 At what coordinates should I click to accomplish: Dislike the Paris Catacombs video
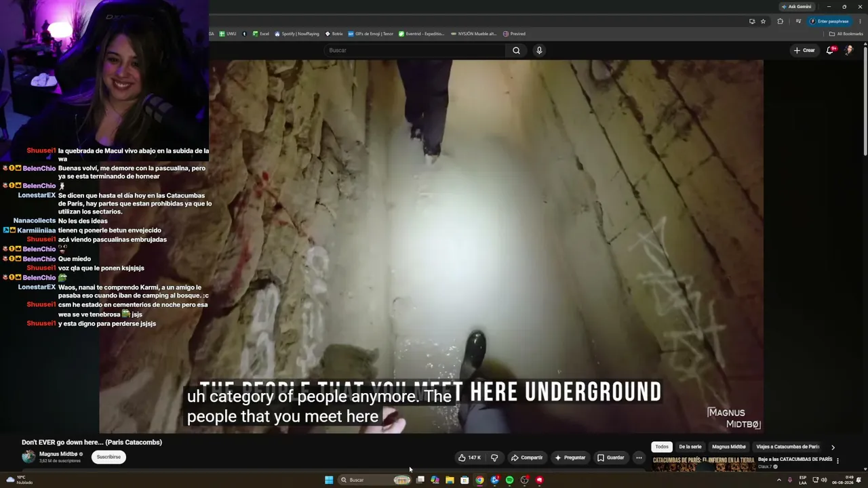pos(494,457)
